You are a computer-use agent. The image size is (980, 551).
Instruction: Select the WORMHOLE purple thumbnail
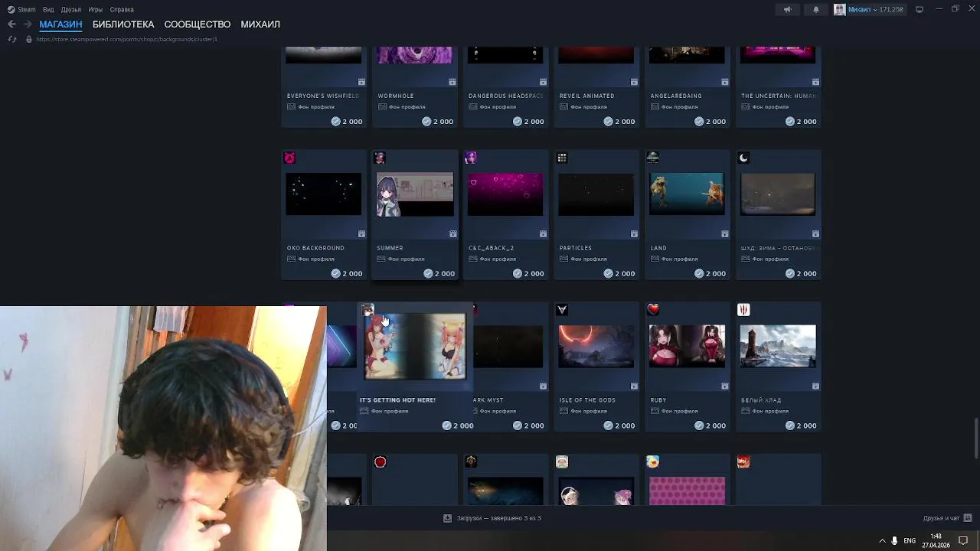[x=414, y=55]
